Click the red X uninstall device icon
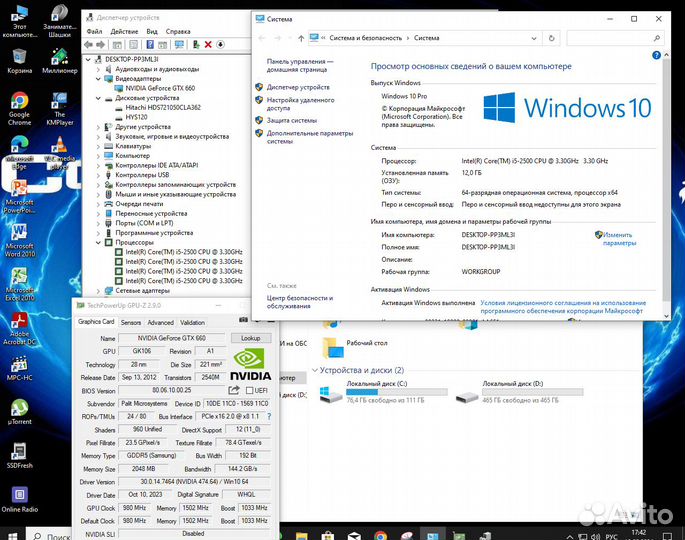 [x=208, y=45]
